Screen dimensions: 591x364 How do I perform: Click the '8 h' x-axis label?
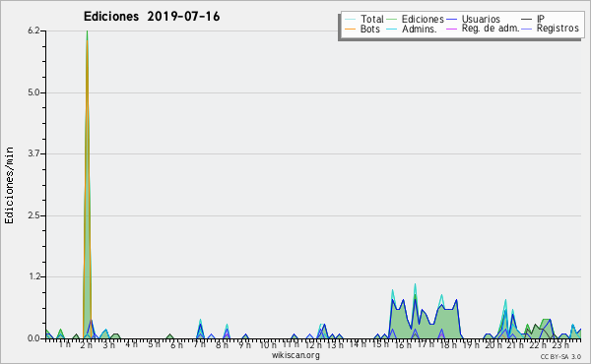222,345
